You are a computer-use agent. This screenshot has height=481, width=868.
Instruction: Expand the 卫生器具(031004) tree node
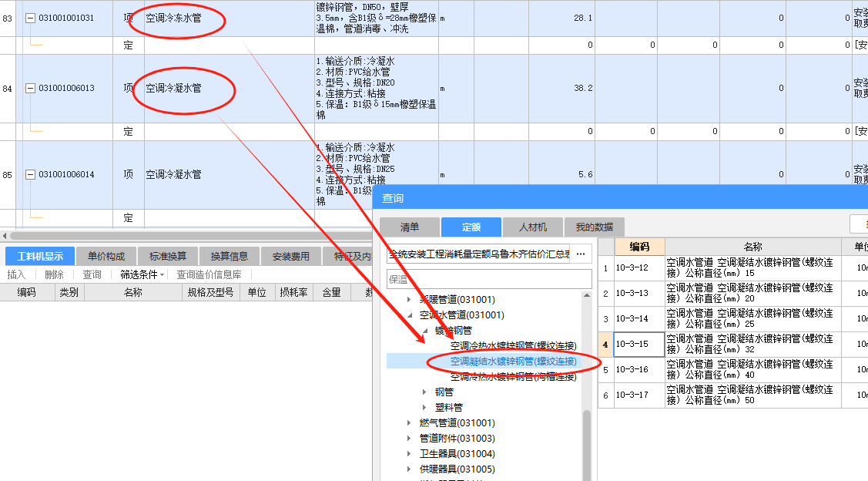(409, 454)
